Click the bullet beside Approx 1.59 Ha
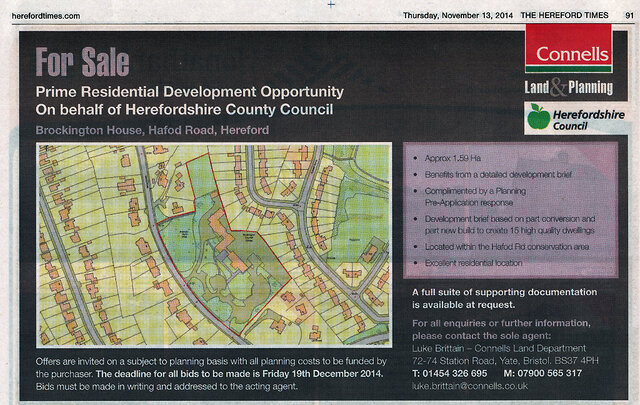This screenshot has height=405, width=640. pos(415,159)
